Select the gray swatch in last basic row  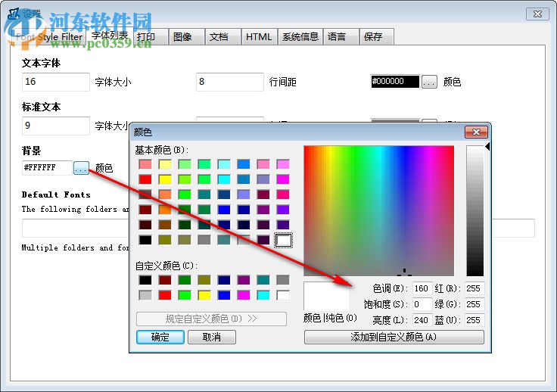pyautogui.click(x=204, y=240)
